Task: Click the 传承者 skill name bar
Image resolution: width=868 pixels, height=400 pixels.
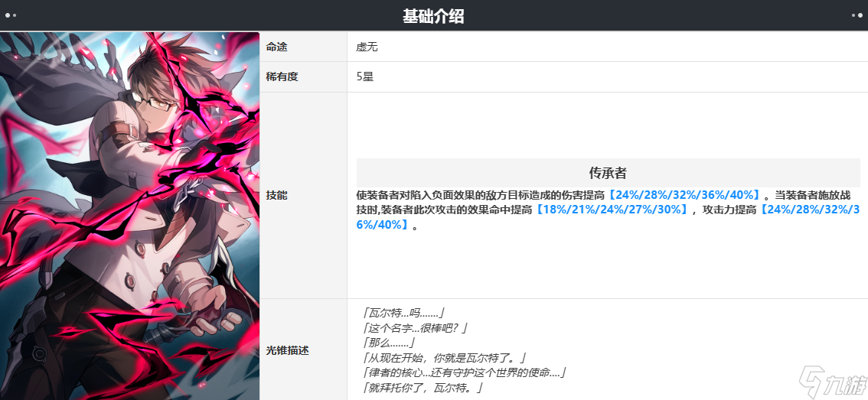Action: point(608,173)
